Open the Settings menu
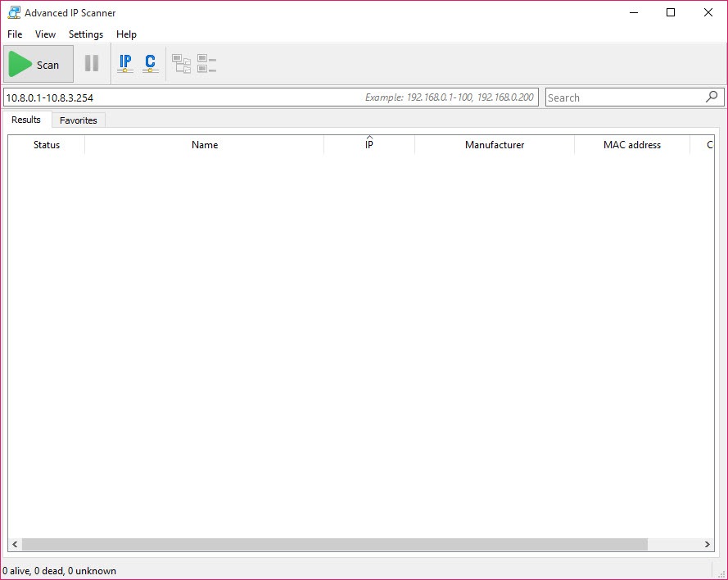This screenshot has width=728, height=580. [x=86, y=34]
